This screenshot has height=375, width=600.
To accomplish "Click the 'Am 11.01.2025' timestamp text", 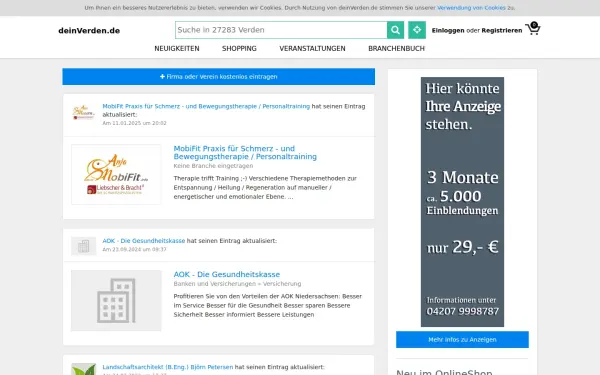I will click(134, 123).
